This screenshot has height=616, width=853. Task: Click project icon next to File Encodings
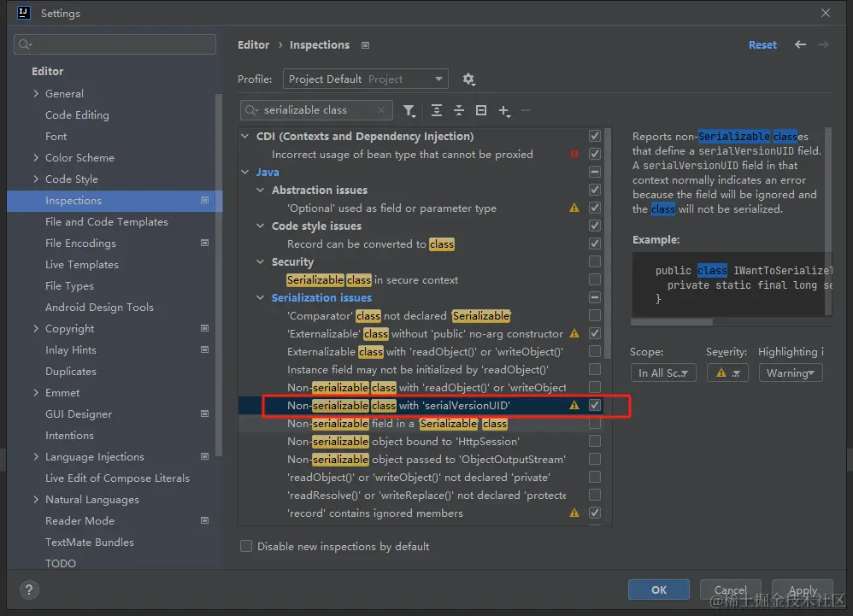tap(204, 243)
